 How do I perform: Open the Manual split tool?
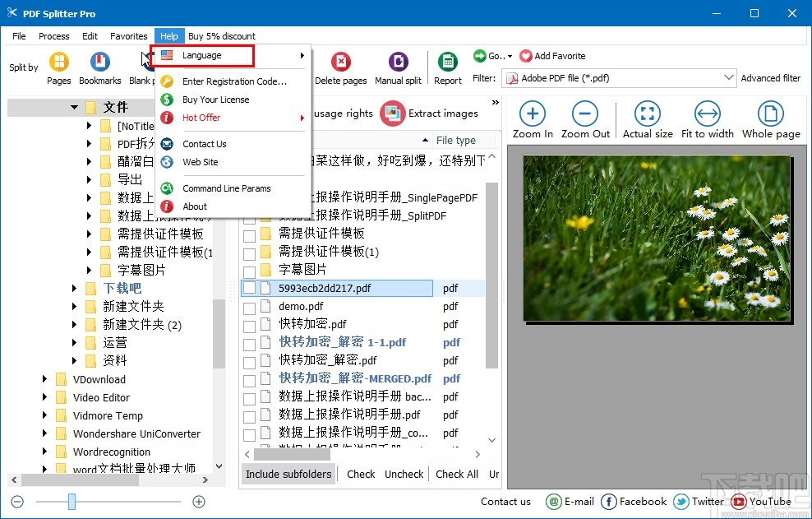(398, 68)
